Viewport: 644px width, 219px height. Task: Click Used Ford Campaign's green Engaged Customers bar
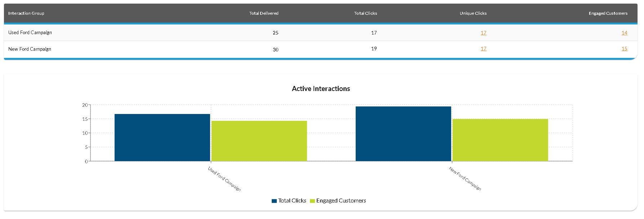[259, 141]
